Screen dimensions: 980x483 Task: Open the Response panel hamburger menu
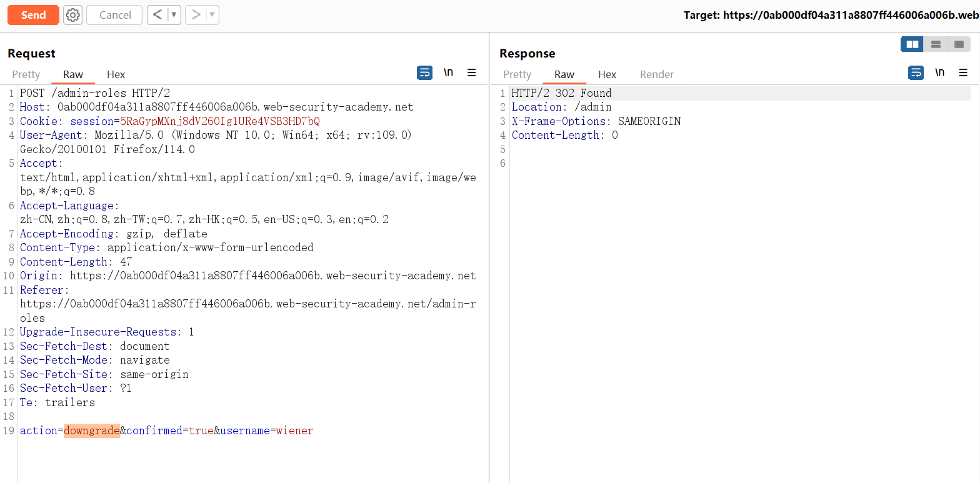[963, 73]
